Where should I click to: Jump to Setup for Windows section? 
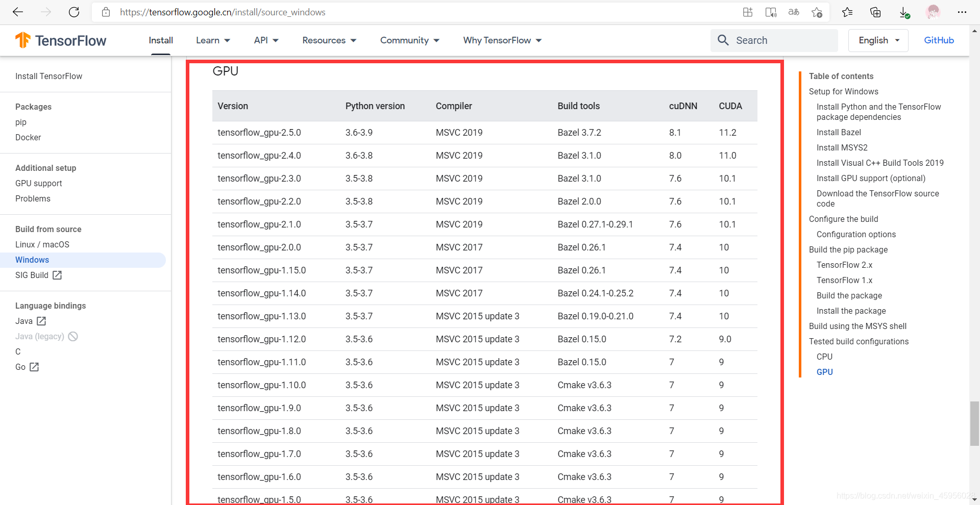(843, 91)
